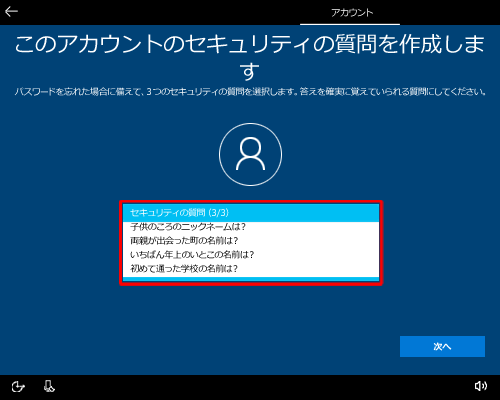Choose いちばん年上のいとこの名前は? option
This screenshot has width=500, height=400.
pyautogui.click(x=251, y=255)
